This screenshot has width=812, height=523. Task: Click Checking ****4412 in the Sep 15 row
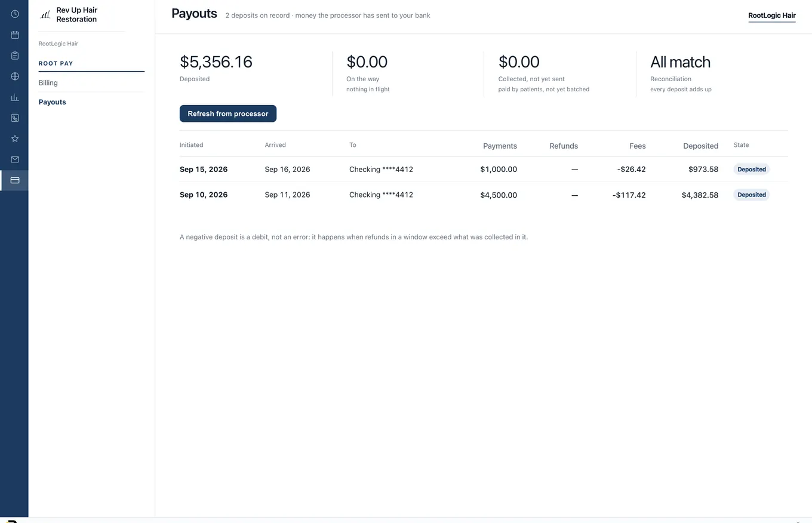tap(381, 170)
